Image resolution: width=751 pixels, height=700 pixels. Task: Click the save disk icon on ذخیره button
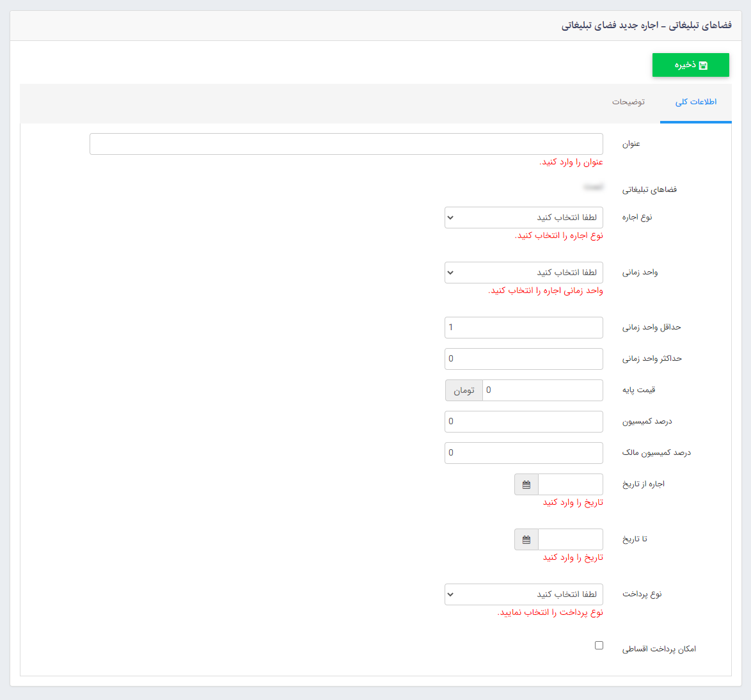705,65
